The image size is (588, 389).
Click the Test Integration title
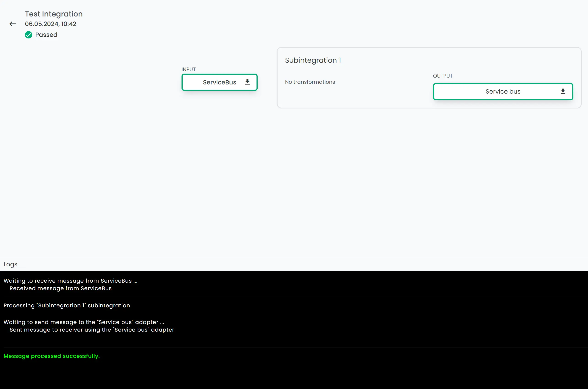[x=54, y=14]
